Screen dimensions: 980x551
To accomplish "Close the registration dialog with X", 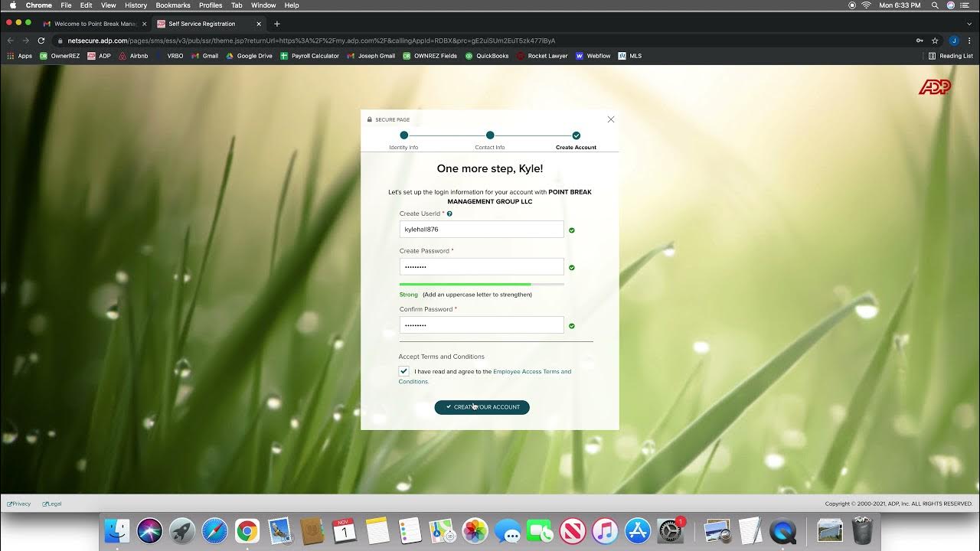I will pyautogui.click(x=610, y=119).
